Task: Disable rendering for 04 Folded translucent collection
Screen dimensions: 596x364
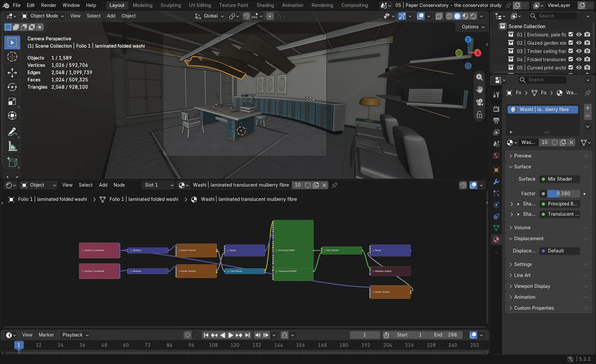Action: pos(587,59)
